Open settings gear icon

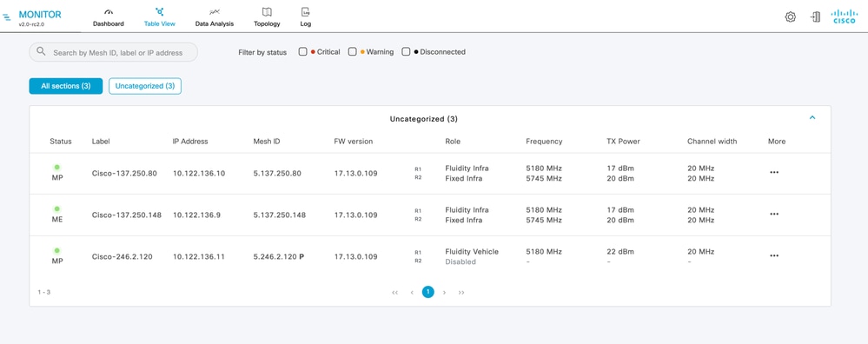click(x=791, y=17)
